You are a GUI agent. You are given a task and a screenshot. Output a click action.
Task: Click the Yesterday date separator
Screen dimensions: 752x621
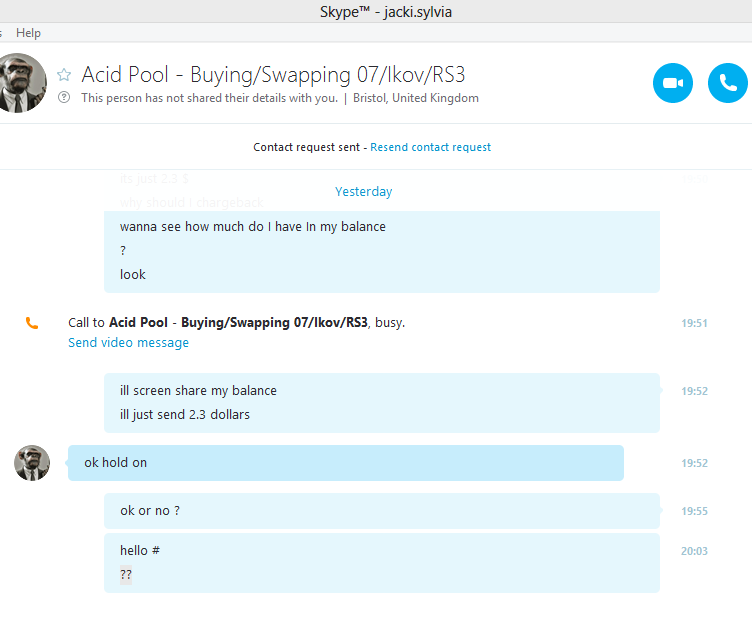click(x=363, y=191)
